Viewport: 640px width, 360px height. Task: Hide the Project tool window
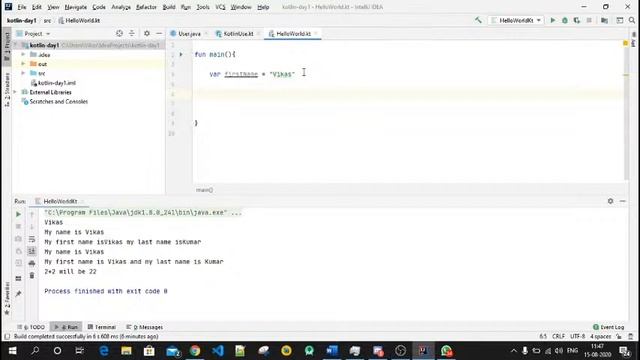pyautogui.click(x=159, y=33)
